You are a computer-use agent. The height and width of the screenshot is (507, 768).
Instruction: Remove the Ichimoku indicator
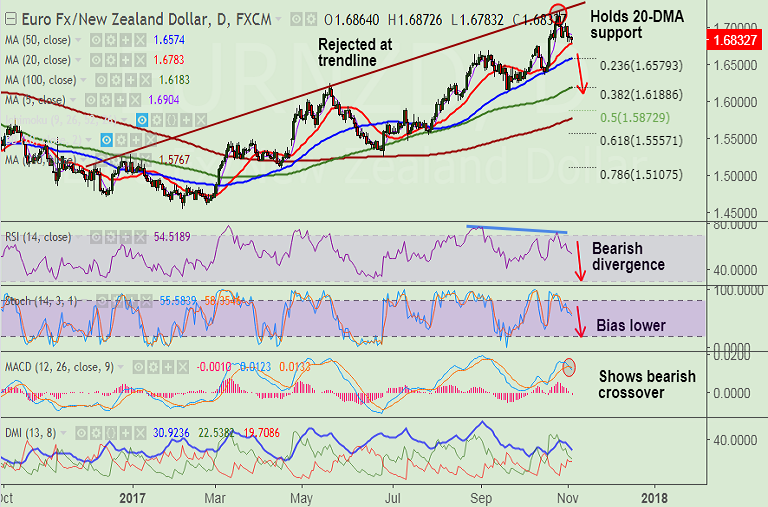201,120
